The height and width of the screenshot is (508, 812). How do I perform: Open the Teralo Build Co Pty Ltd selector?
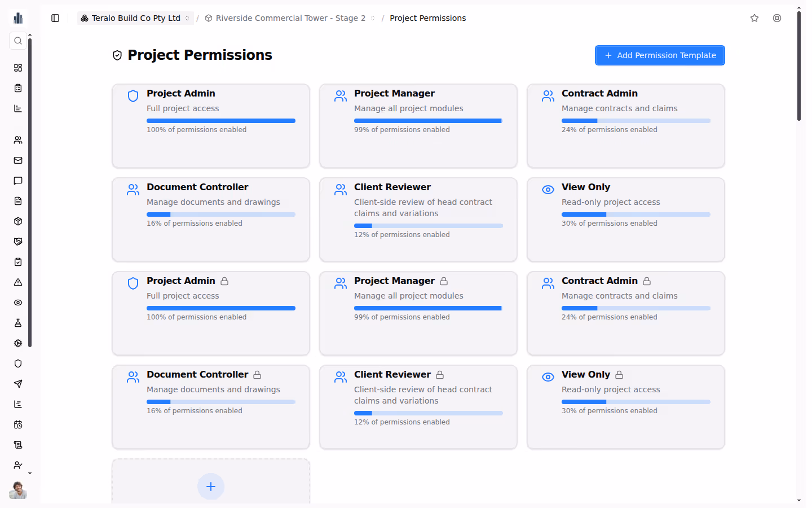(135, 18)
